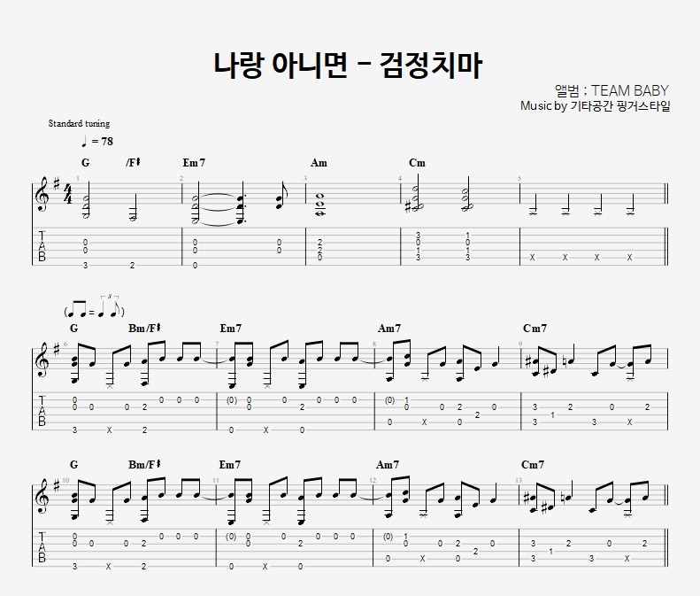
Task: Click the Cm chord label above measure 4
Action: pos(417,163)
